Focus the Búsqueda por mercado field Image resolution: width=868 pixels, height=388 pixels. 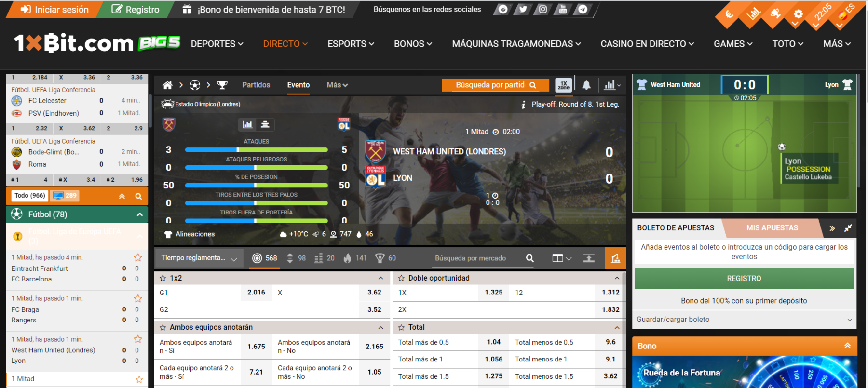click(x=477, y=258)
